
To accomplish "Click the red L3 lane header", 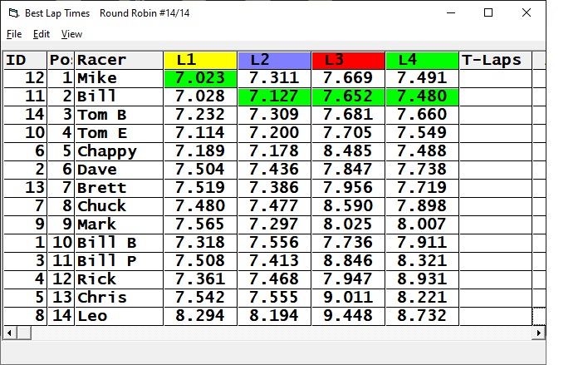I will (348, 60).
